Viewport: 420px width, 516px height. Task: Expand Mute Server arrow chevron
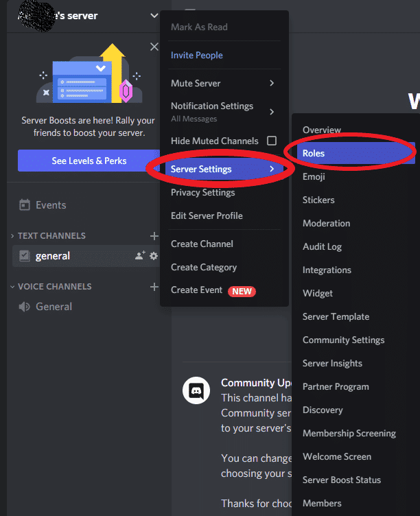point(272,83)
